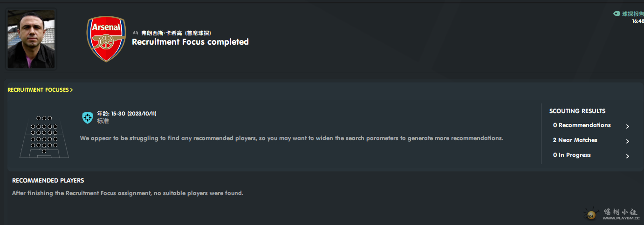The height and width of the screenshot is (225, 644).
Task: Expand the 0 In Progress chevron
Action: (628, 156)
